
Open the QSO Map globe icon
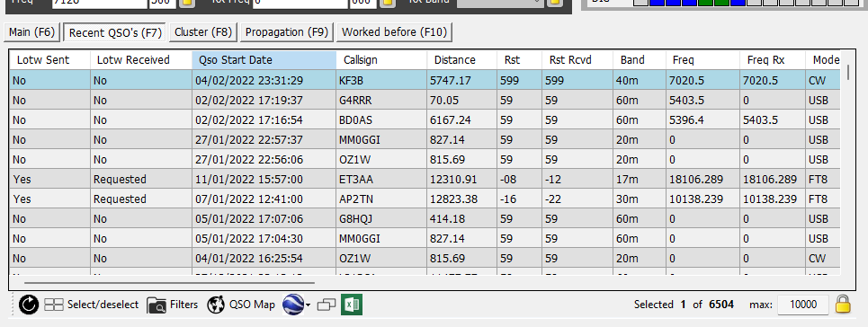pos(216,305)
